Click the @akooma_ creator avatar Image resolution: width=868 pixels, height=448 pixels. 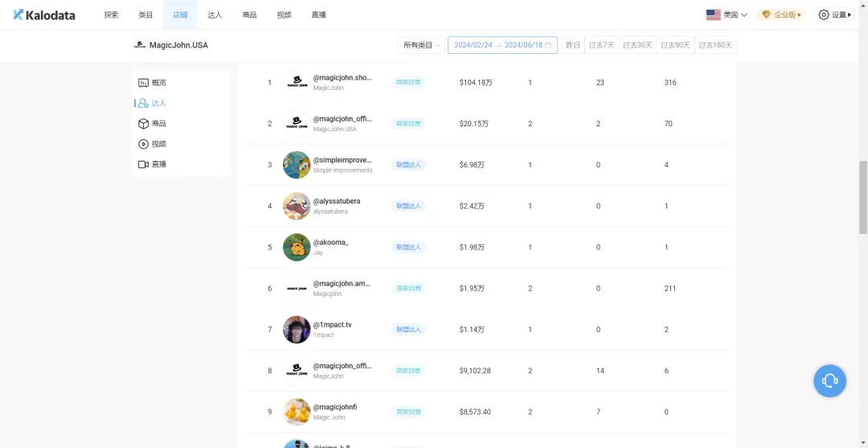point(297,247)
